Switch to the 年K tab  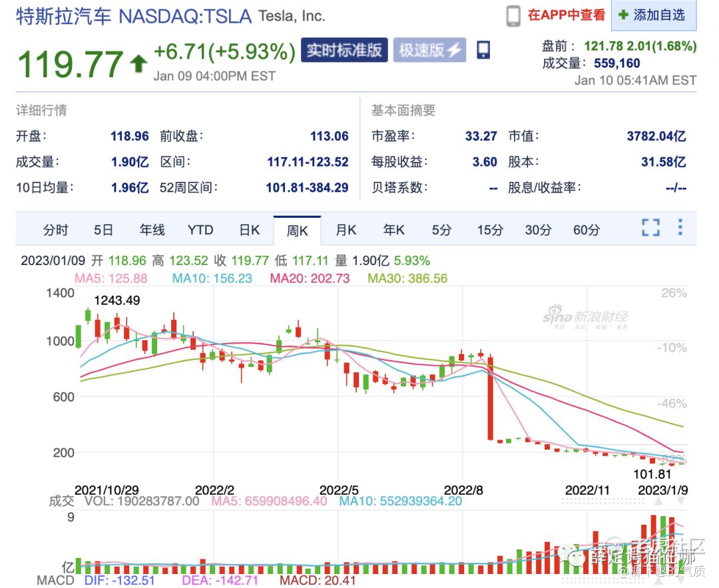[394, 230]
